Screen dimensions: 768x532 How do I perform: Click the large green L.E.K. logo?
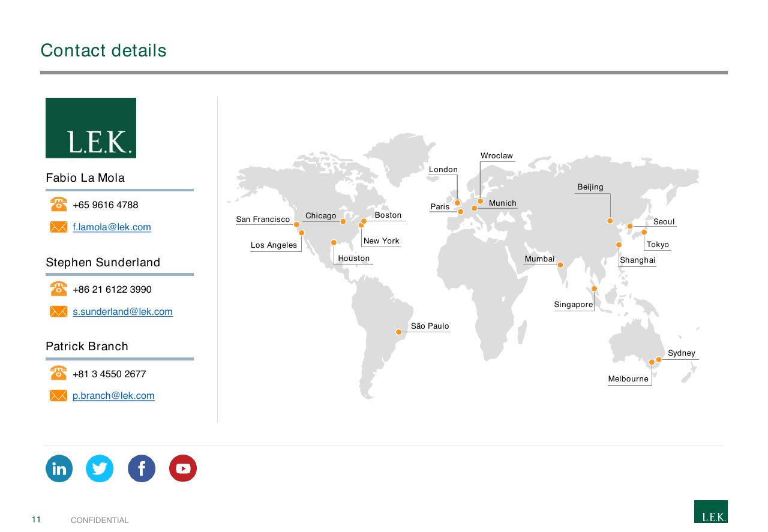coord(91,128)
